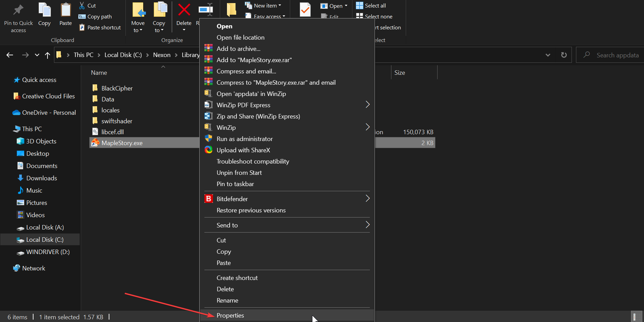Open recent locations dropdown arrow
Viewport: 644px width, 322px height.
point(37,55)
